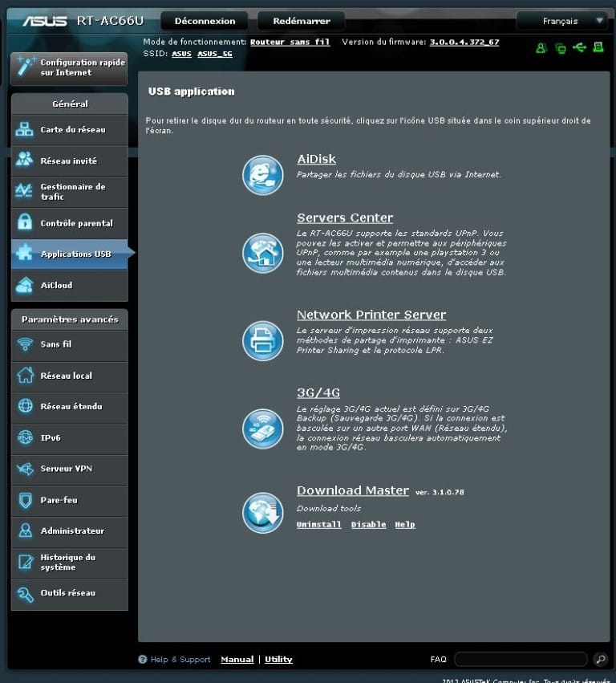The height and width of the screenshot is (683, 616).
Task: Click the Pare-feu shield icon
Action: click(x=25, y=500)
